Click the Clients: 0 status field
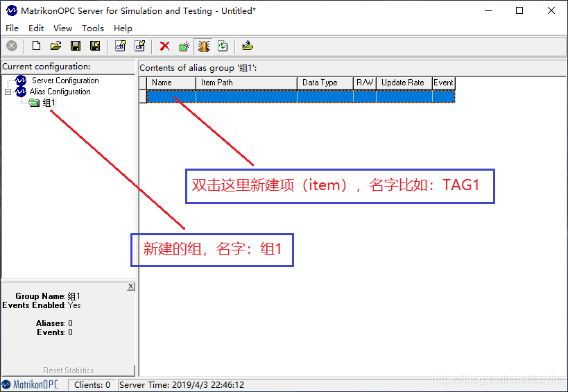568x392 pixels. [92, 385]
